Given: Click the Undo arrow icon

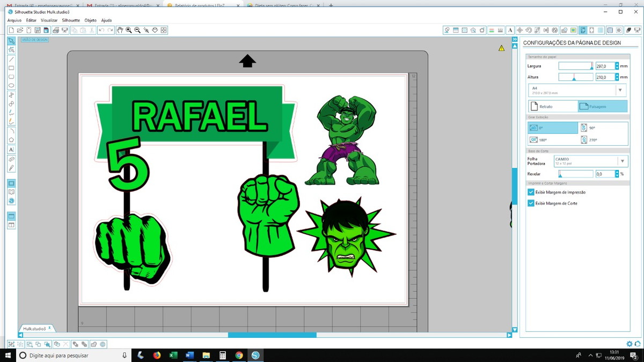Looking at the screenshot, I should click(101, 30).
